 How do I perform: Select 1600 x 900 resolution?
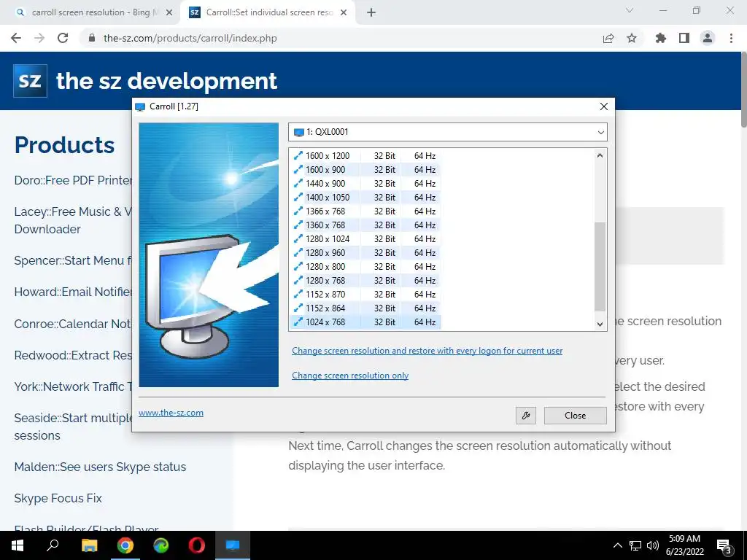point(365,169)
